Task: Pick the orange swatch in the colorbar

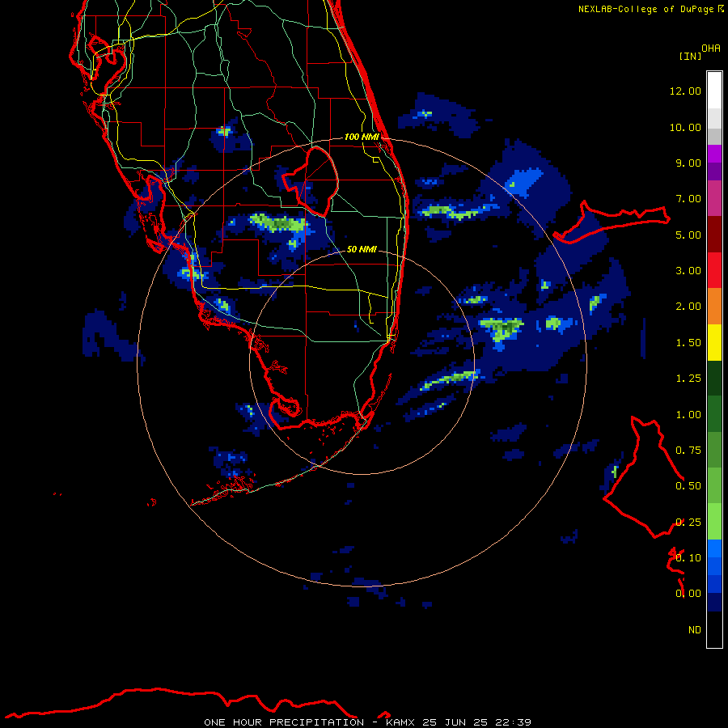Action: point(714,307)
